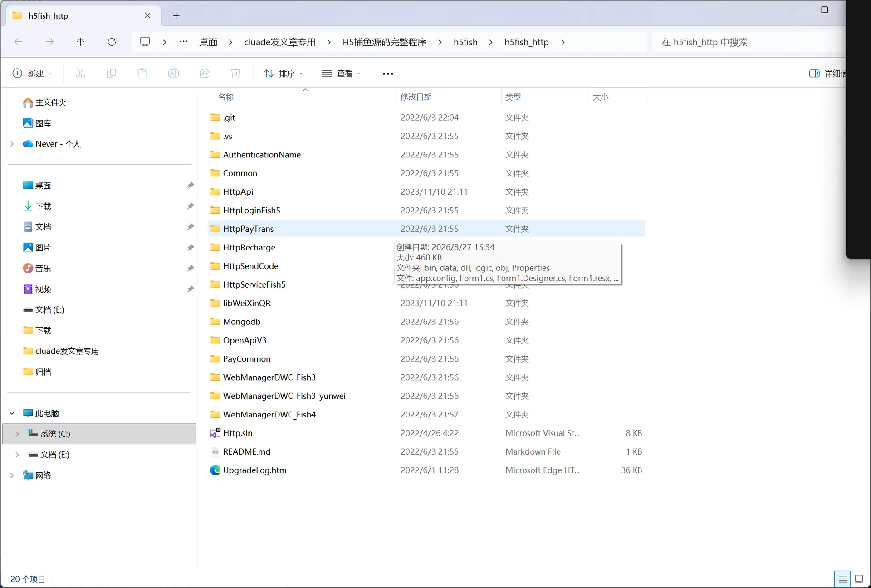This screenshot has height=588, width=871.
Task: Collapse the 此电脑 tree node
Action: point(12,413)
